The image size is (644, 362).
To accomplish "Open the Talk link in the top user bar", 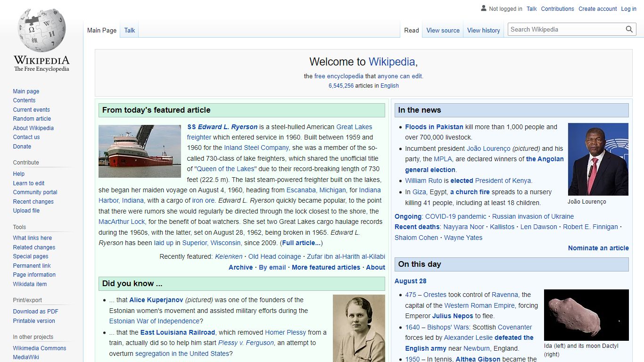I will pos(532,8).
